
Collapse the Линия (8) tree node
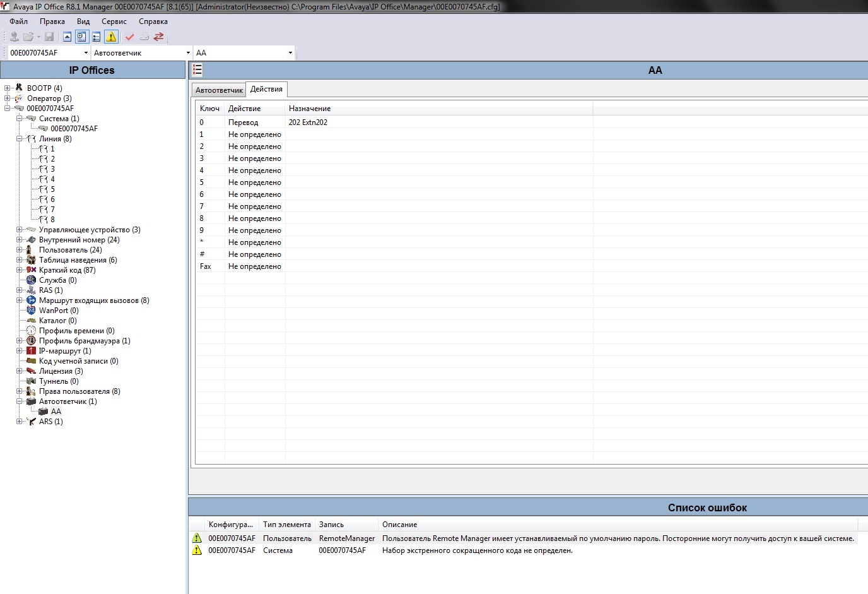[x=20, y=139]
